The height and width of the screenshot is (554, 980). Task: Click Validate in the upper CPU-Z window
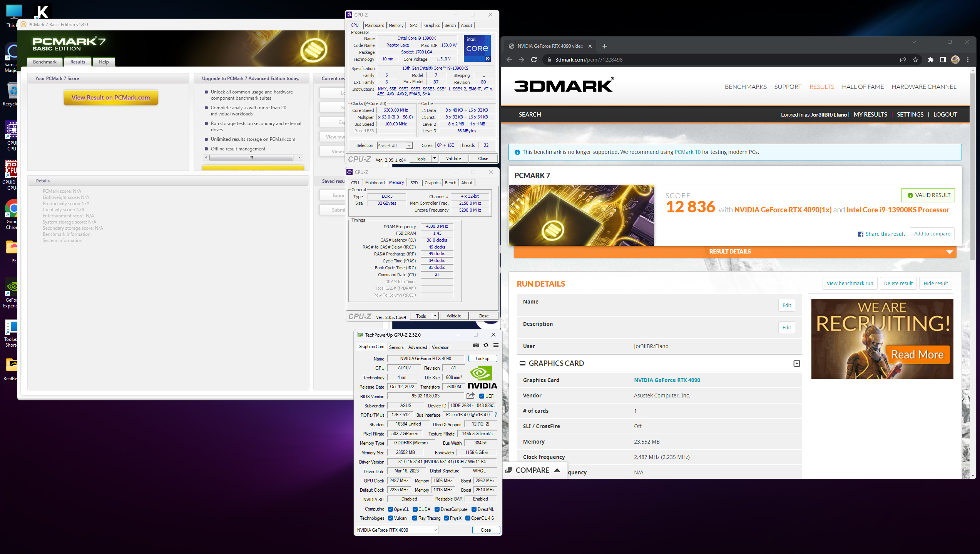click(453, 159)
